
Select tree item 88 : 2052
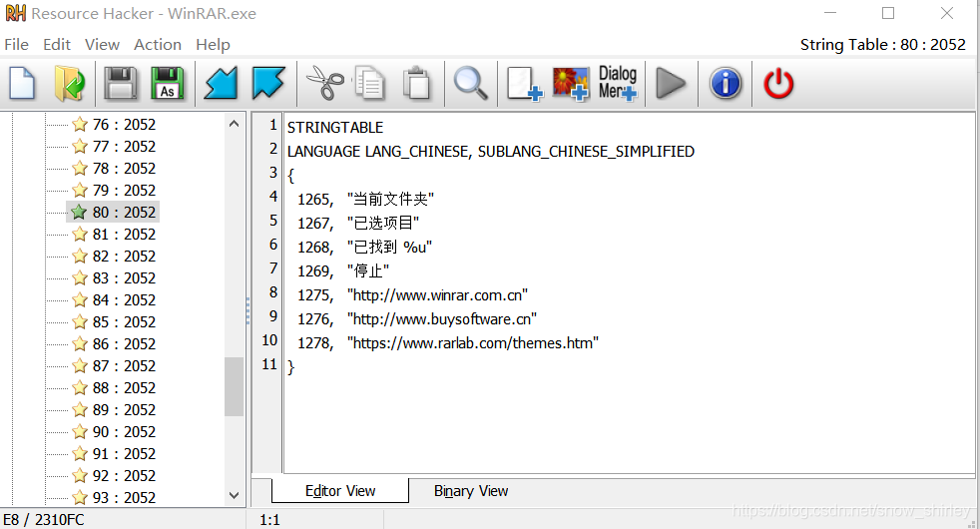(124, 387)
